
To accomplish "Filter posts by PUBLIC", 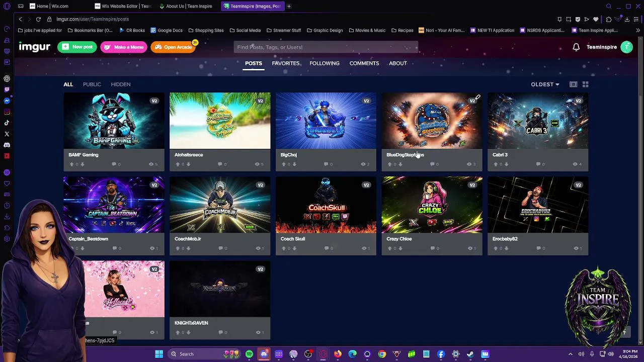I will click(x=92, y=84).
